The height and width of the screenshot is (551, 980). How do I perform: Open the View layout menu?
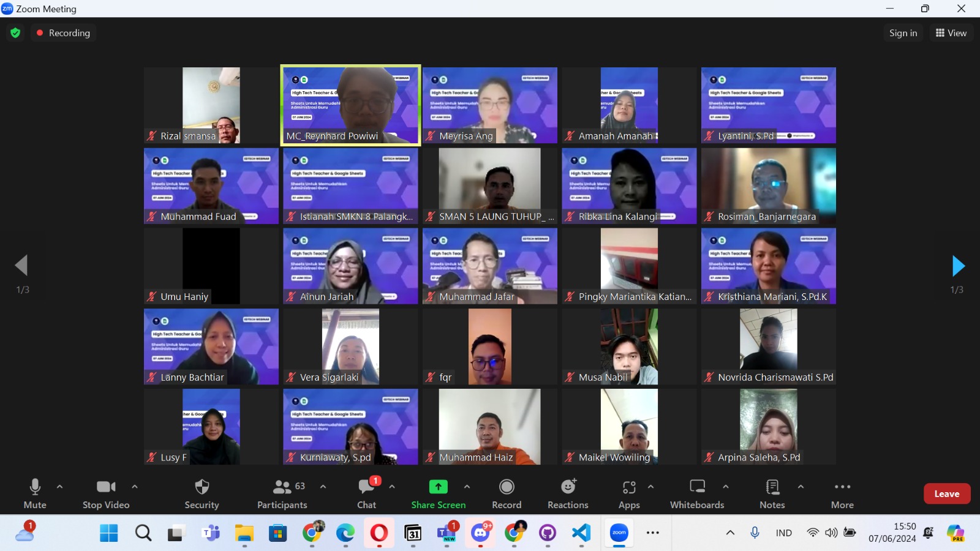click(951, 33)
